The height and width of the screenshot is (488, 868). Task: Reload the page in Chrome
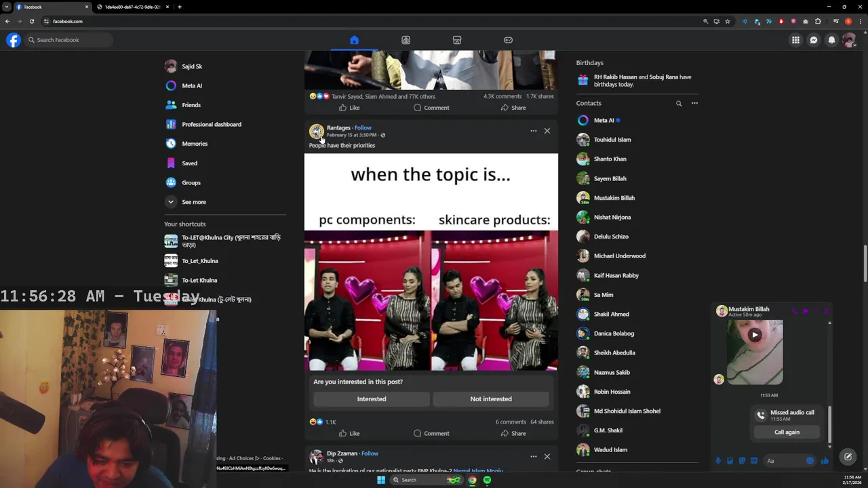coord(31,21)
